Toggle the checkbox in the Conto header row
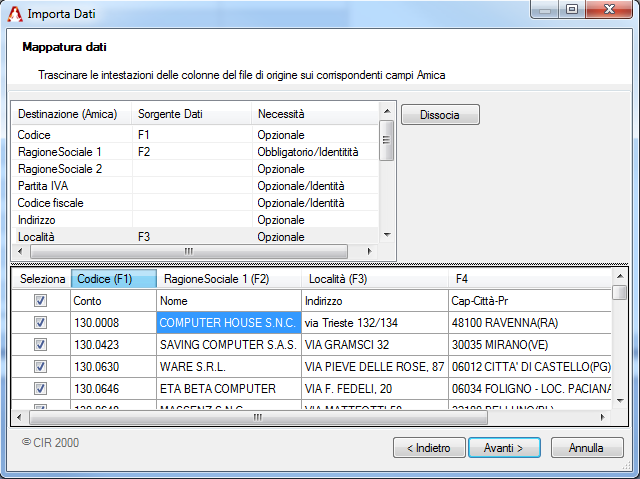The height and width of the screenshot is (479, 640). [40, 300]
